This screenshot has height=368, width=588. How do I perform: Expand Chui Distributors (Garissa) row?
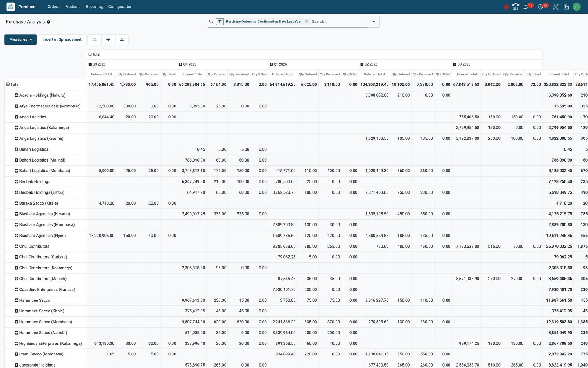pyautogui.click(x=41, y=257)
